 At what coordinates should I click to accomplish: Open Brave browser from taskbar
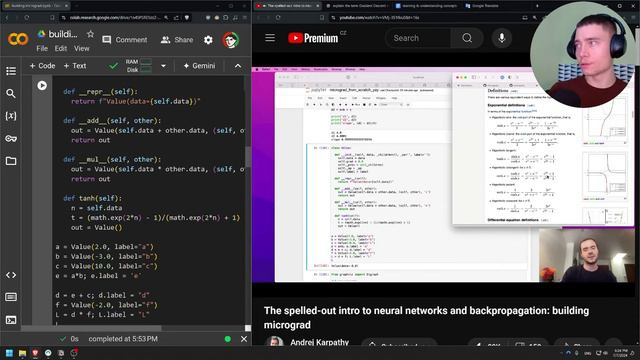[35, 353]
